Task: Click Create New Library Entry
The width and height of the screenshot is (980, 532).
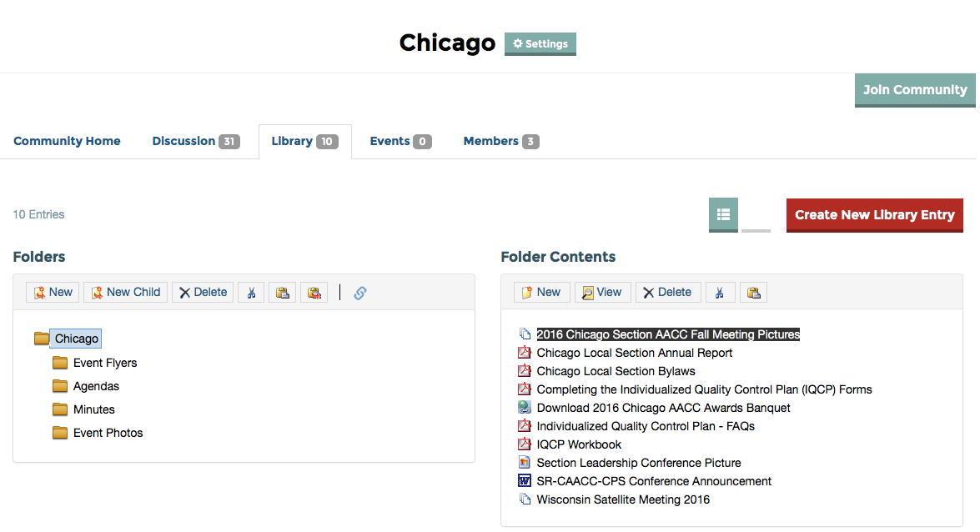Action: (874, 215)
